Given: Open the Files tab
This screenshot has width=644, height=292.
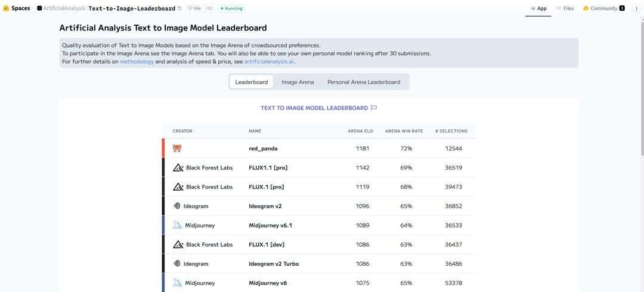Looking at the screenshot, I should (x=565, y=8).
